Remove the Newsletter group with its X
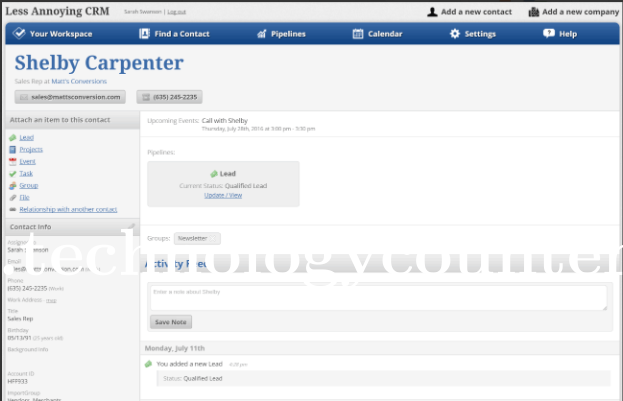The width and height of the screenshot is (623, 401). tap(213, 238)
